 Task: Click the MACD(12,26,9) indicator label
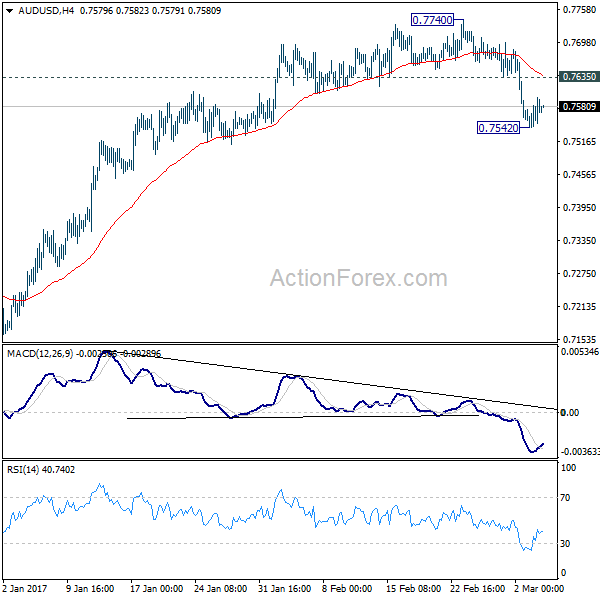tap(40, 354)
